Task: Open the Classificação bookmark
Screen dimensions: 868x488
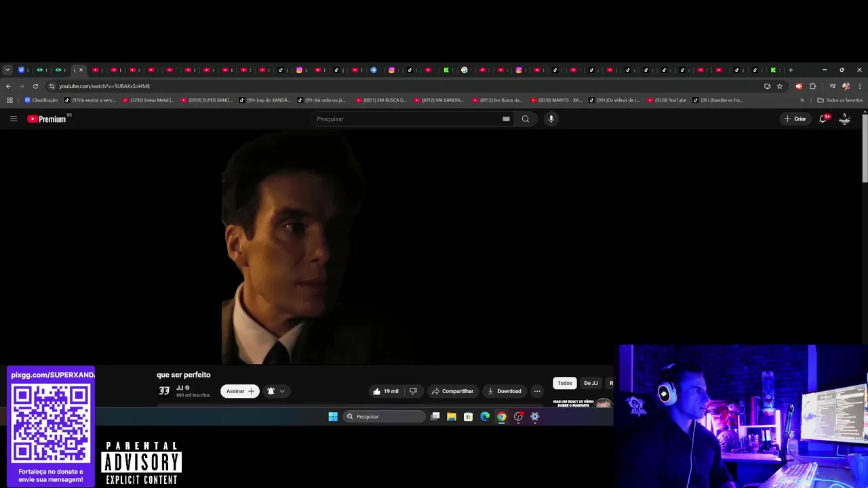Action: 41,100
